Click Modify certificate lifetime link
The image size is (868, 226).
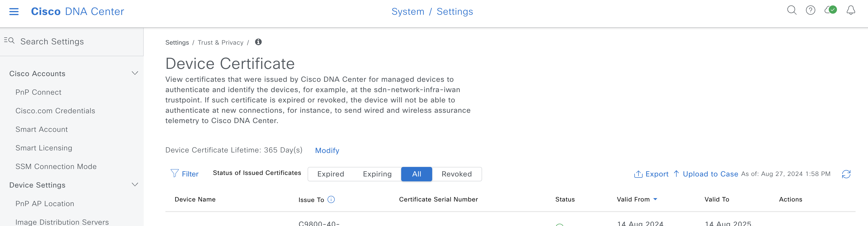[x=327, y=150]
